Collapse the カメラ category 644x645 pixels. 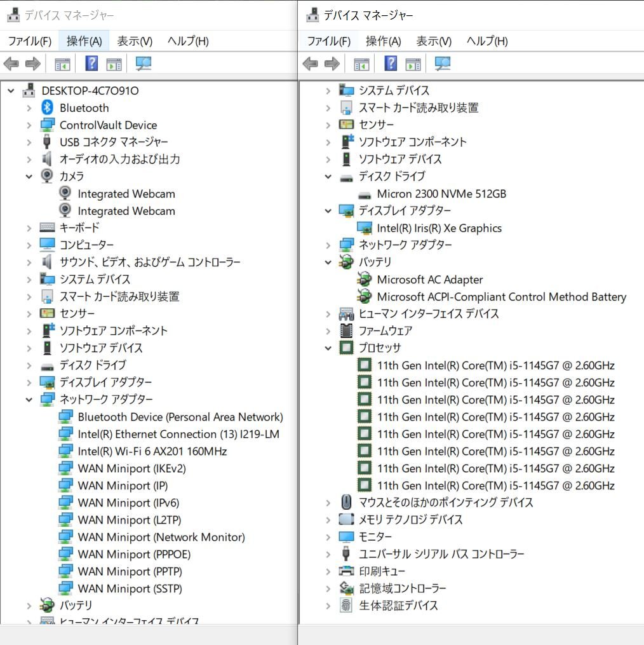click(29, 177)
